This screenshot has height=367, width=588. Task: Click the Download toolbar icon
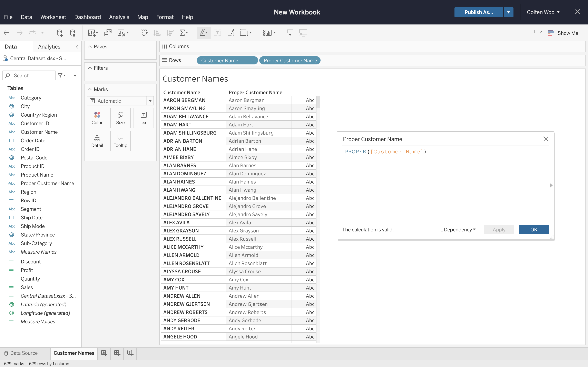point(290,33)
